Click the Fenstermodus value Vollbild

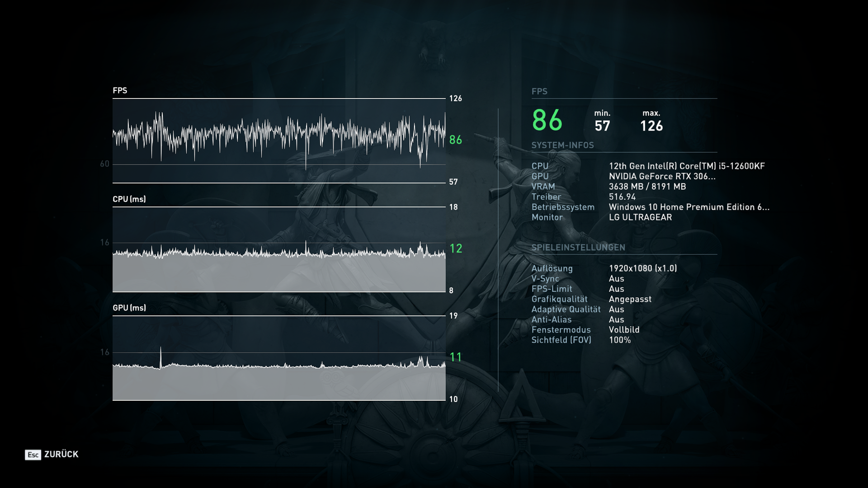(x=624, y=330)
